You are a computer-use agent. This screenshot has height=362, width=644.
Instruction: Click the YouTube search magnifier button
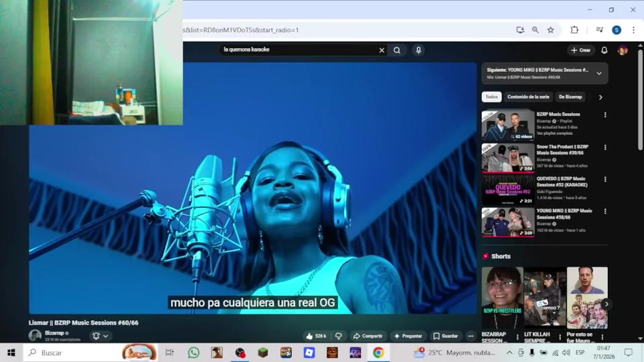[397, 50]
